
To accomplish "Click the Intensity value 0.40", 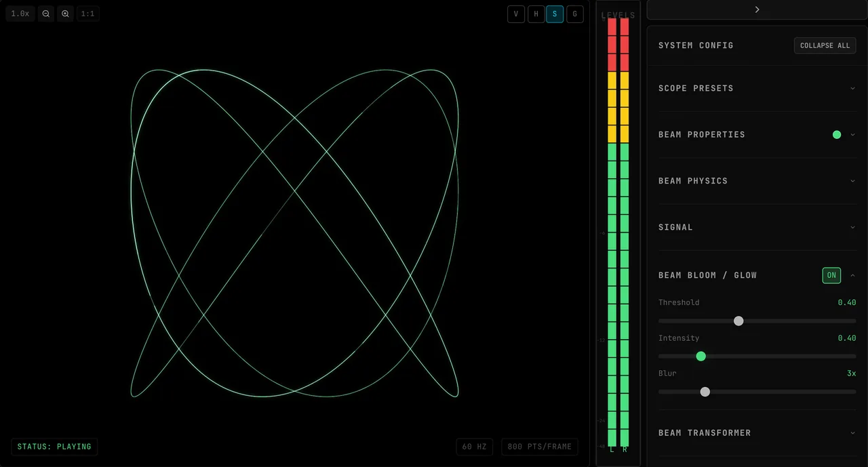I will [847, 338].
